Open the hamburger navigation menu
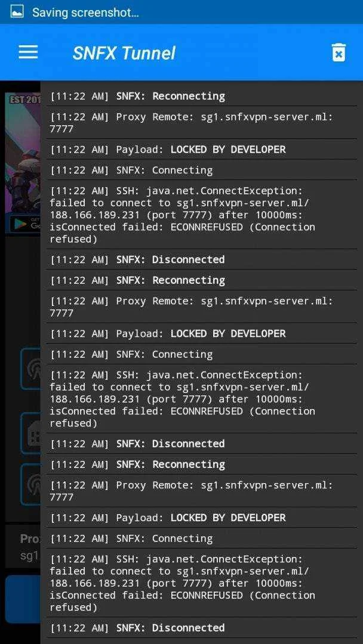Viewport: 363px width, 644px height. [x=29, y=52]
